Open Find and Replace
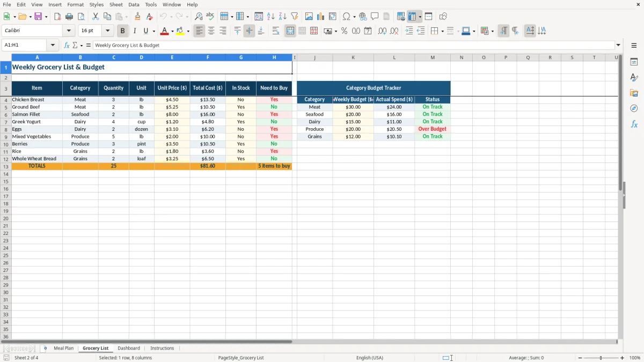Image resolution: width=644 pixels, height=362 pixels. [199, 17]
